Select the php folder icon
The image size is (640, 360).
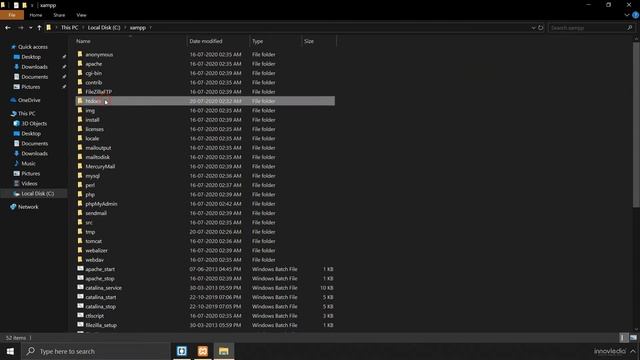tap(80, 194)
